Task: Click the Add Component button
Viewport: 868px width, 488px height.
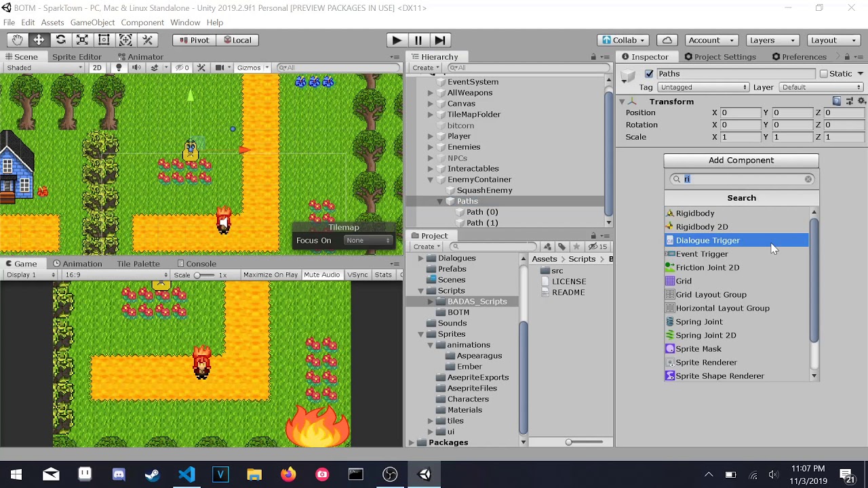Action: pyautogui.click(x=741, y=161)
